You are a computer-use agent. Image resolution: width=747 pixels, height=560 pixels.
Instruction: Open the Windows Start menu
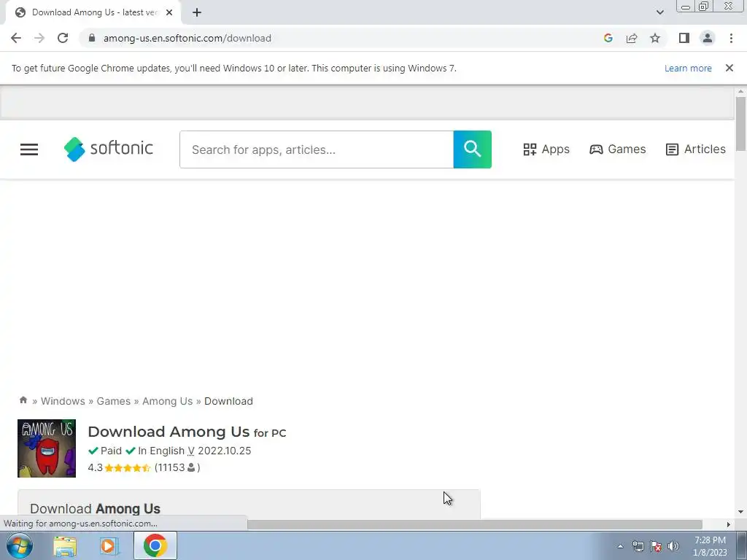coord(20,545)
